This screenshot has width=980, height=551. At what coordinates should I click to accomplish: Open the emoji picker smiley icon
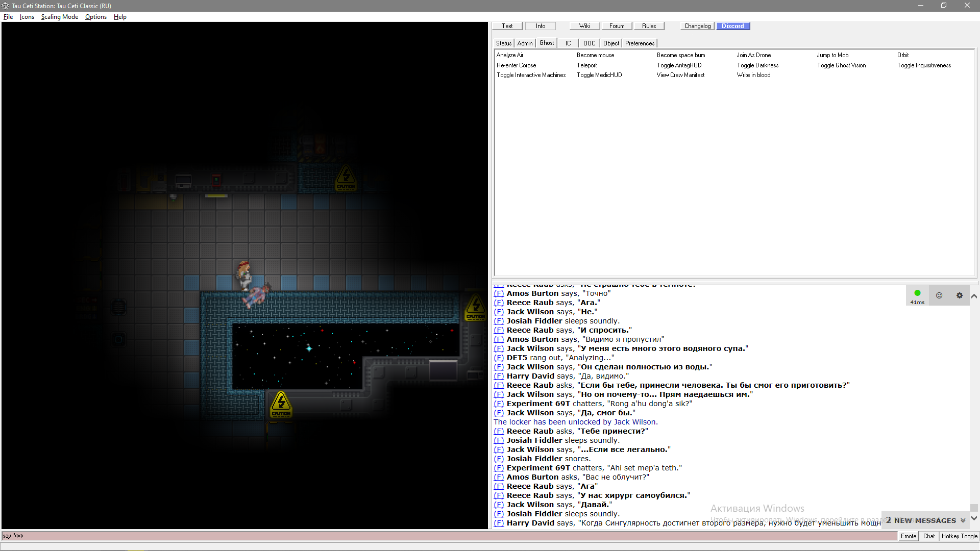[939, 295]
